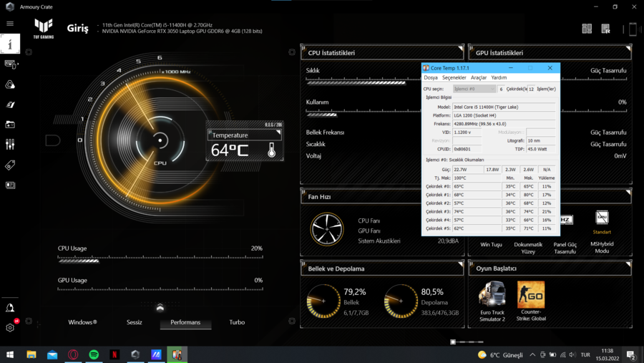644x363 pixels.
Task: Open the weather 6°C Güneşli widget
Action: pyautogui.click(x=501, y=354)
